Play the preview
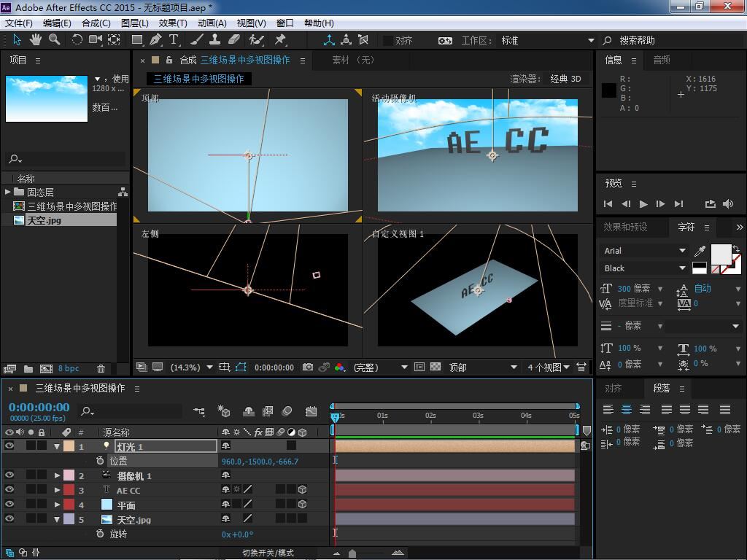The image size is (747, 560). tap(643, 204)
